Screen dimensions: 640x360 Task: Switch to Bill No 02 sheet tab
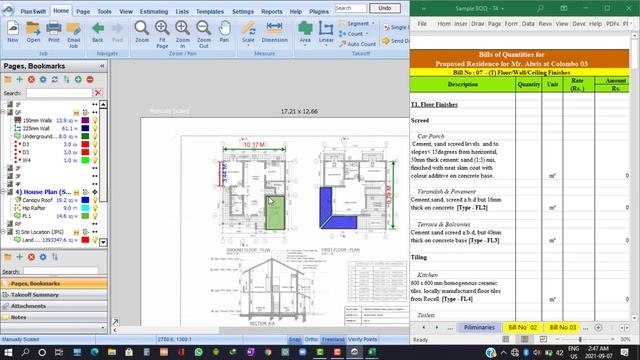[522, 327]
